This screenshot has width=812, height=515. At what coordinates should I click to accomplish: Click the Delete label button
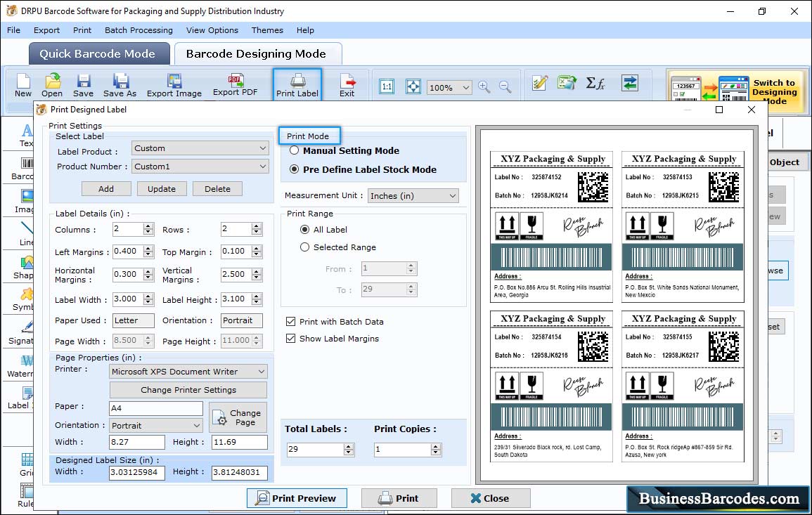217,189
